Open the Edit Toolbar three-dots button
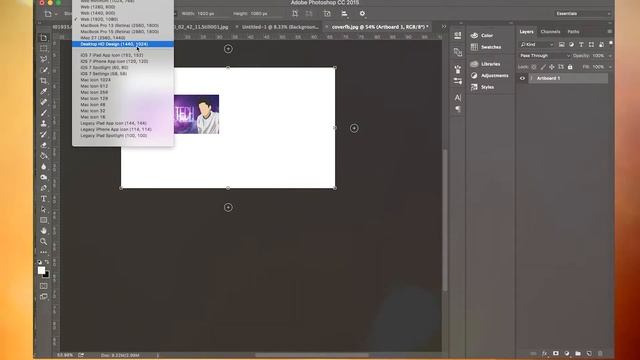Image resolution: width=640 pixels, height=360 pixels. [x=44, y=252]
